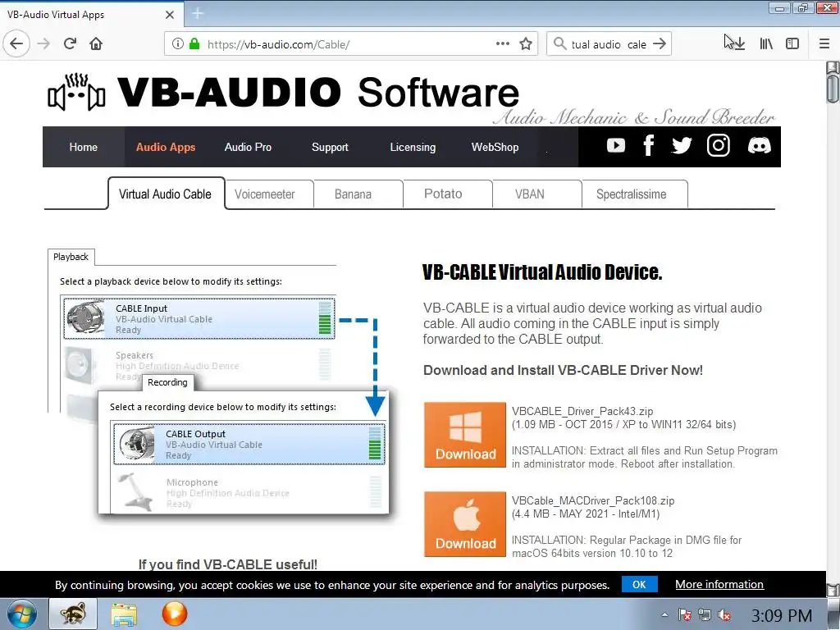Image resolution: width=840 pixels, height=630 pixels.
Task: Show site information icon in address bar
Action: tap(178, 44)
